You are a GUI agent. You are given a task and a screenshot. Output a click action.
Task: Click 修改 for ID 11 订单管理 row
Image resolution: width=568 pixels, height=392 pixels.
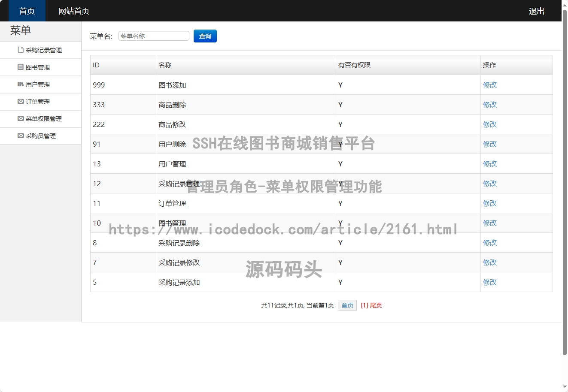point(490,203)
